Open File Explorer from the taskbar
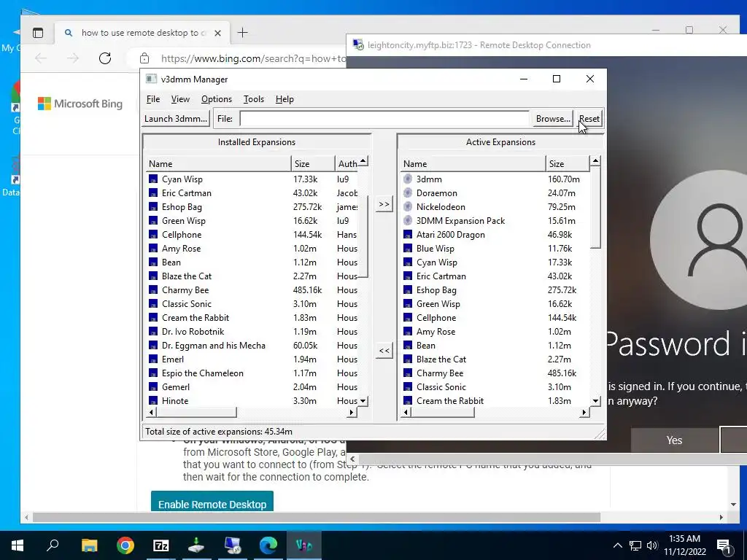Viewport: 747px width, 560px height. [89, 545]
